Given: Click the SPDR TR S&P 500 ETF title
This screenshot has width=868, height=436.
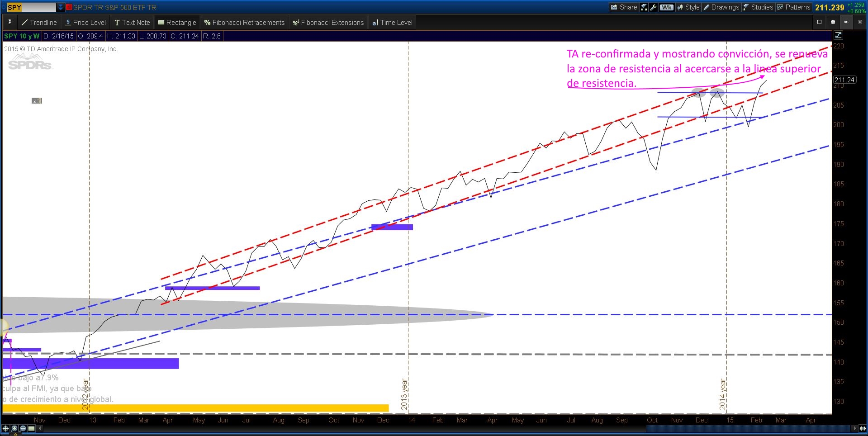Looking at the screenshot, I should point(115,7).
